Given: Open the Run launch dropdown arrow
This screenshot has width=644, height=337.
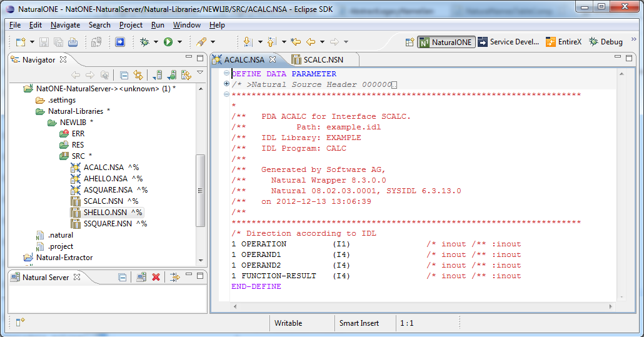Looking at the screenshot, I should [179, 42].
